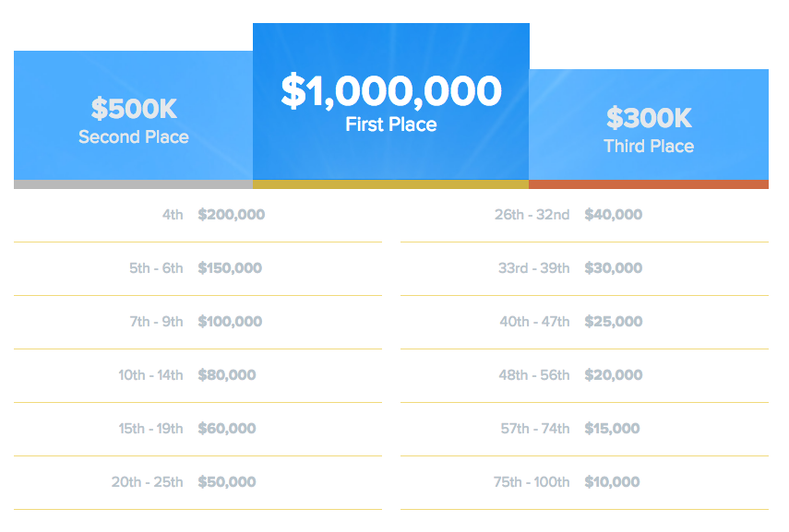The height and width of the screenshot is (532, 789).
Task: Select the $500K Second Place panel
Action: 133,115
